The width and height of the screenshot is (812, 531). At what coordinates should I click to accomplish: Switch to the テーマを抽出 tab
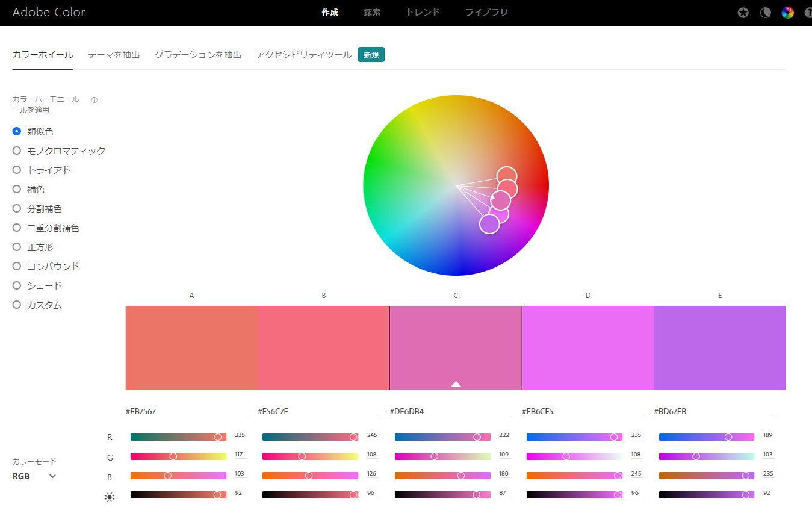tap(113, 55)
